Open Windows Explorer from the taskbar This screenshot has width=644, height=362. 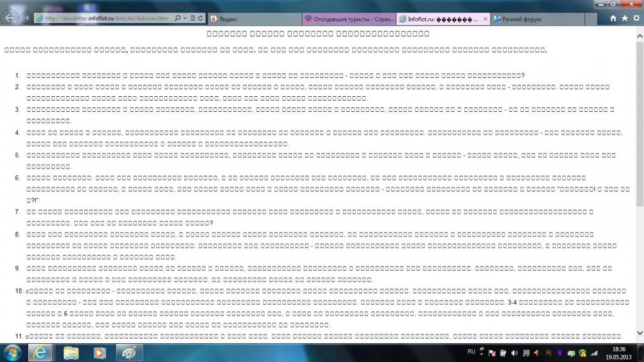(70, 353)
